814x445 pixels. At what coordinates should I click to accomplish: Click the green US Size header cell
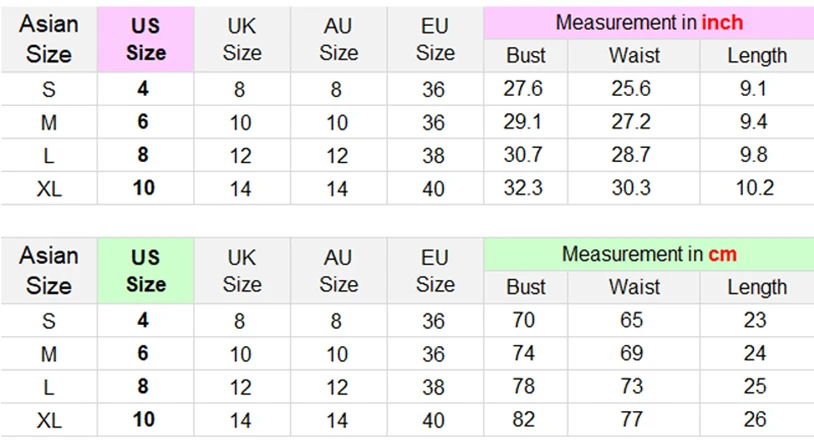[x=146, y=270]
